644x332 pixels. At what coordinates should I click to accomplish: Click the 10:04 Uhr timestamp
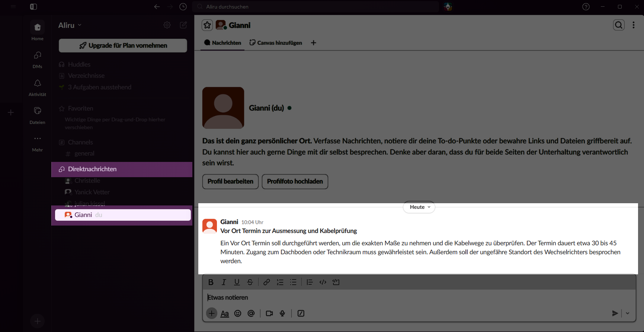pyautogui.click(x=252, y=222)
